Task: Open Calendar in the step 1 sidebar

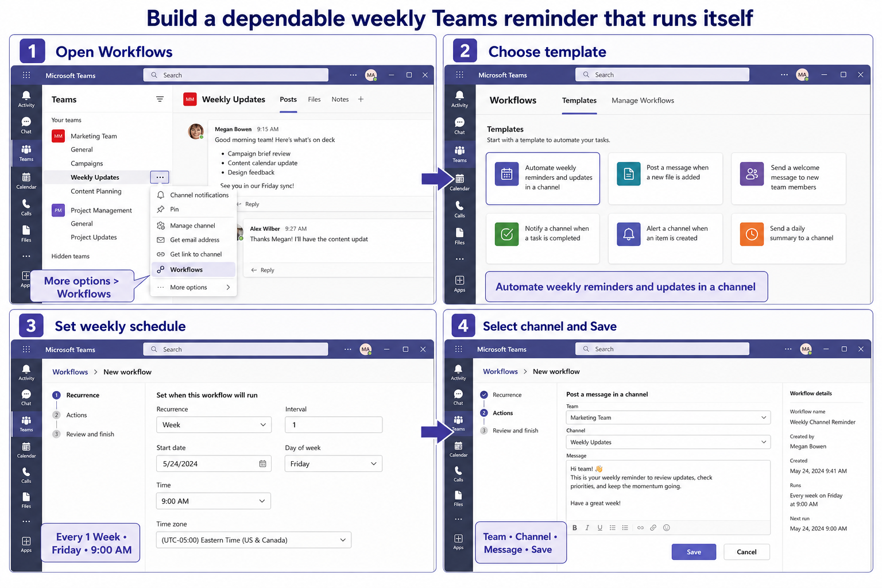Action: click(x=26, y=180)
